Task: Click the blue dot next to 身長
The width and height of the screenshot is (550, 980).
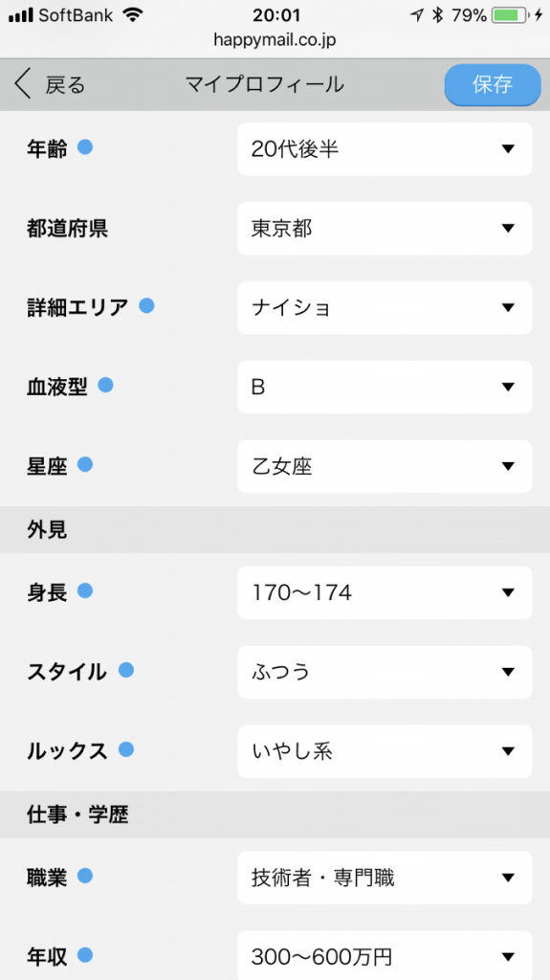Action: tap(85, 590)
